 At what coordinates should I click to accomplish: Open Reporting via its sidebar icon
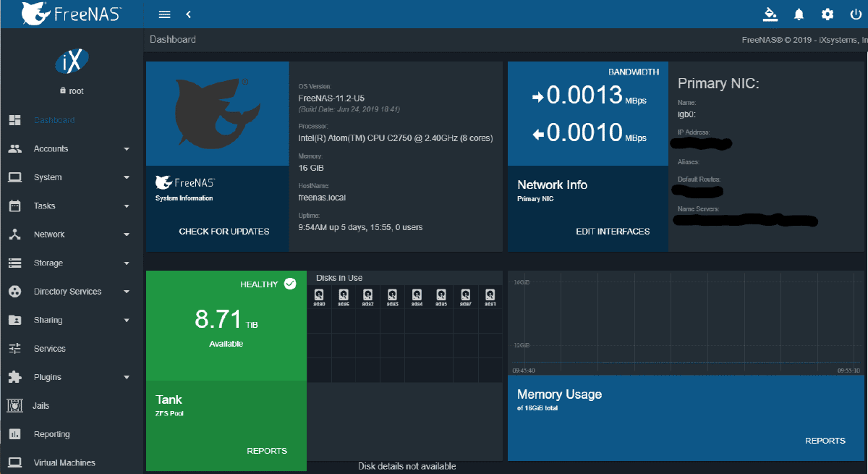coord(16,433)
